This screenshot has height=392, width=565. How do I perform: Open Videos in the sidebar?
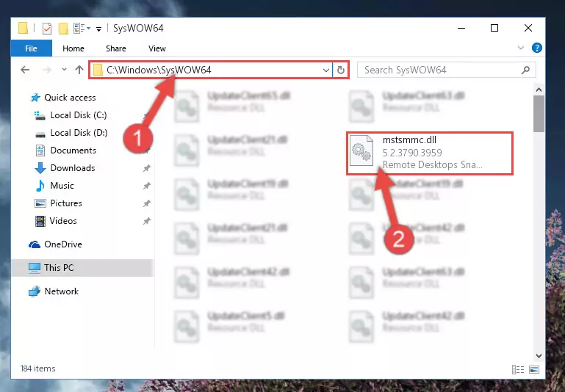click(63, 221)
